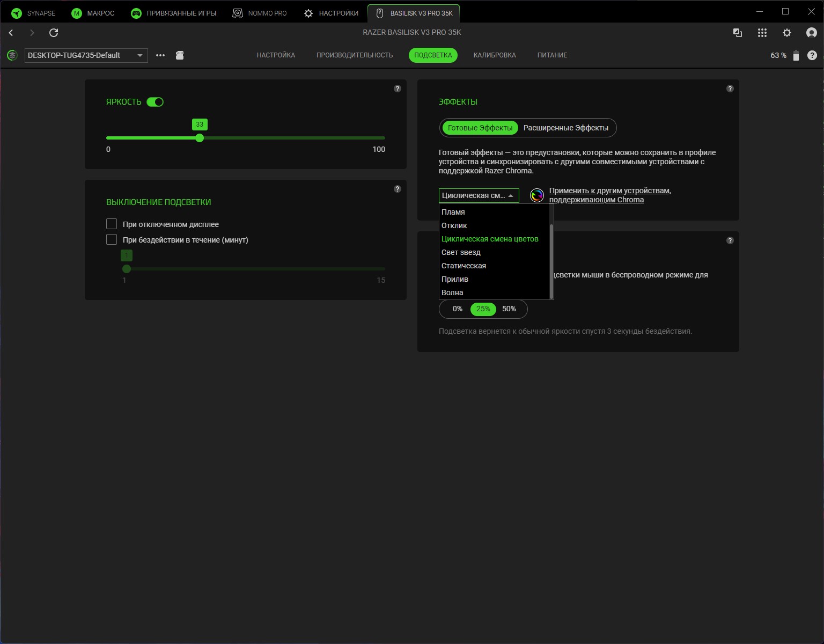This screenshot has height=644, width=824.
Task: Choose Циклическая смена цветов effect
Action: click(x=494, y=239)
